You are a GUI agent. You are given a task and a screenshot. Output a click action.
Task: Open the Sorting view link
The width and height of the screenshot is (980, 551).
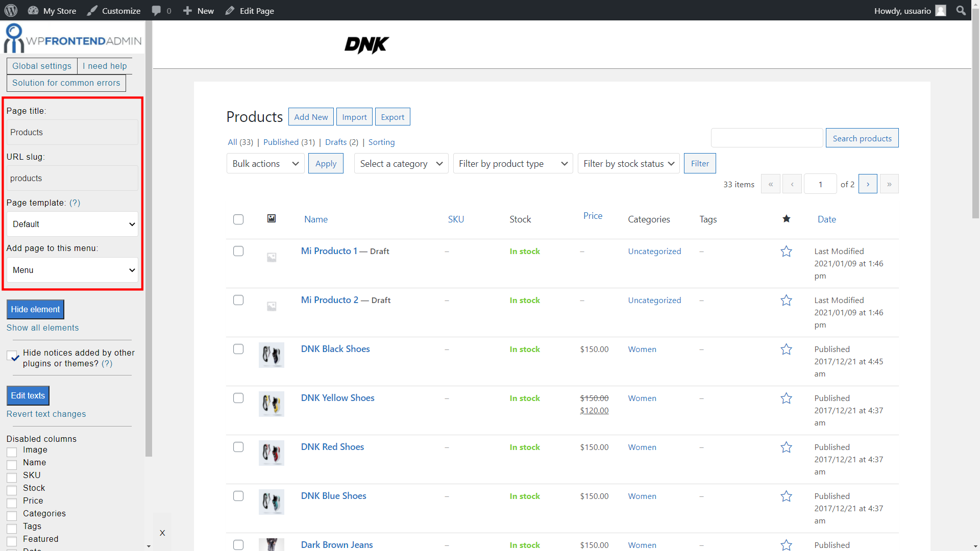381,142
